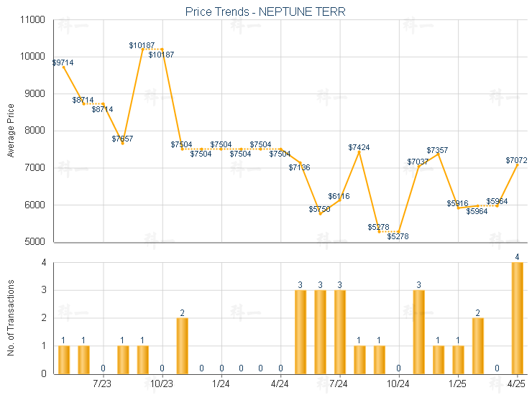Click the bar showing 4 transactions
Screen dimensions: 532x395
517,318
